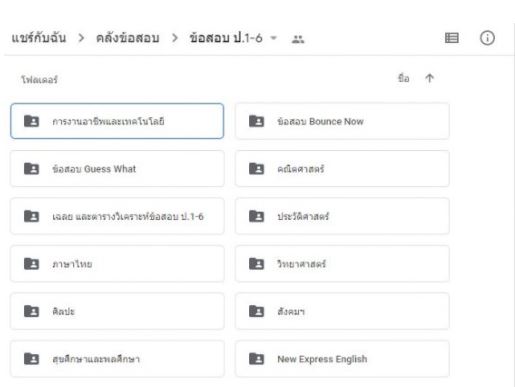Select the สังคมฯ folder

coord(342,311)
